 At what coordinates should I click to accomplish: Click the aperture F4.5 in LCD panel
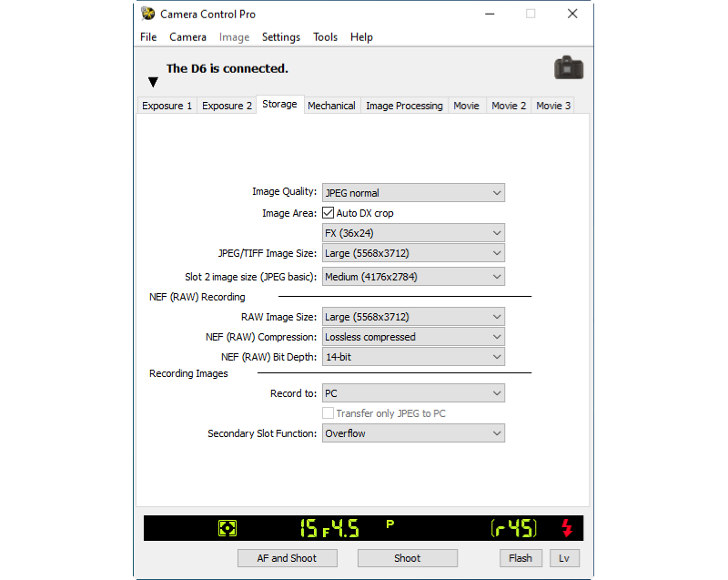340,528
